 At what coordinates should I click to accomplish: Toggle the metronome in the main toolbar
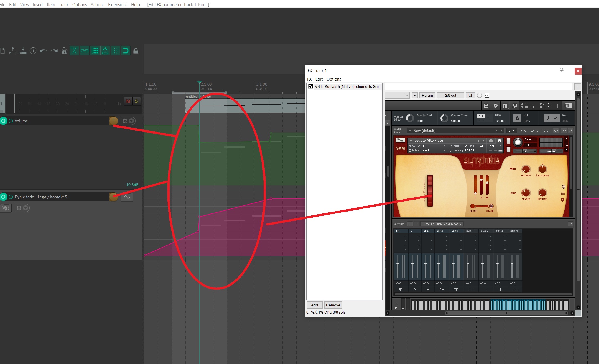coord(64,51)
